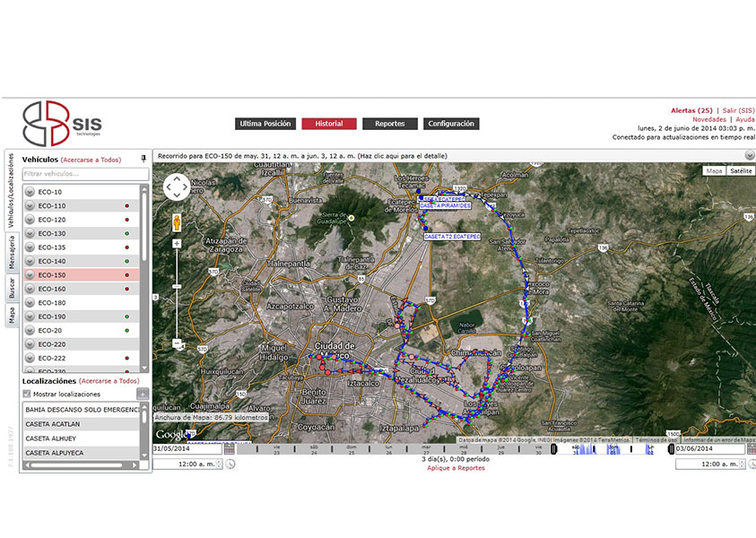Select BAHIA DESCANSO SOLO EMERGENCI location
Screen dimensions: 756x538
[82, 410]
